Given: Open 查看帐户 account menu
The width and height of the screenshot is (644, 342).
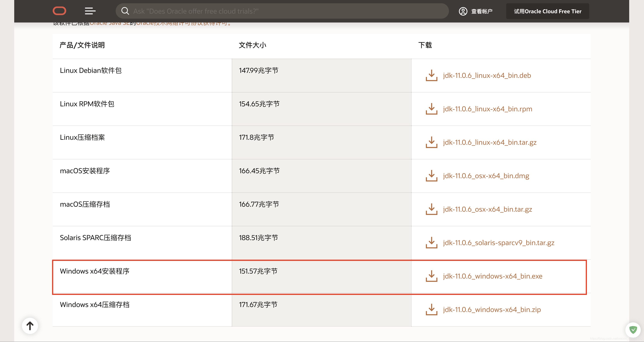Looking at the screenshot, I should tap(481, 11).
